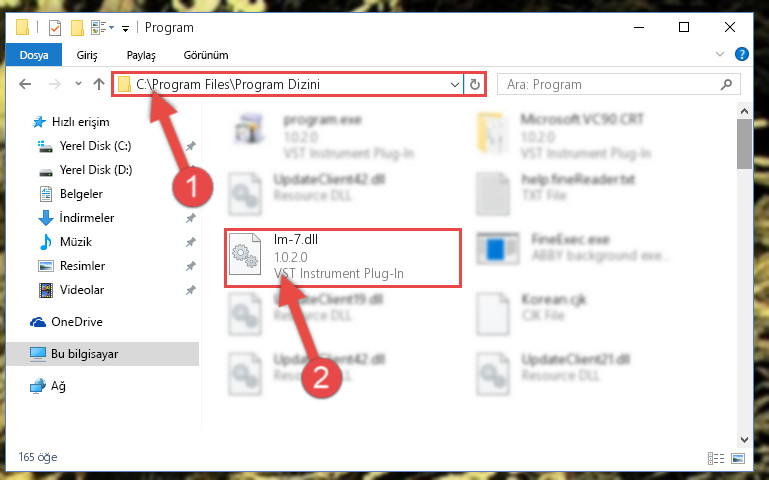The height and width of the screenshot is (480, 769).
Task: Click the Back navigation arrow
Action: (25, 84)
